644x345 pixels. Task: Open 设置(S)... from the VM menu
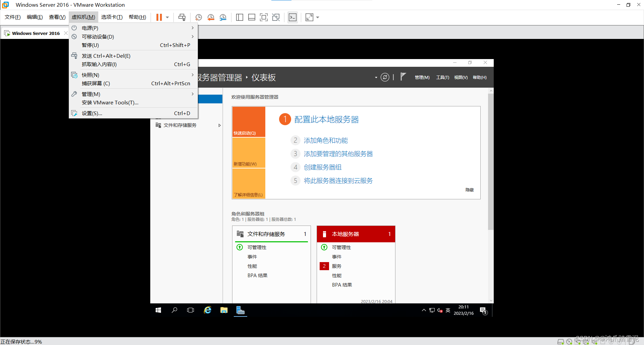pyautogui.click(x=133, y=113)
